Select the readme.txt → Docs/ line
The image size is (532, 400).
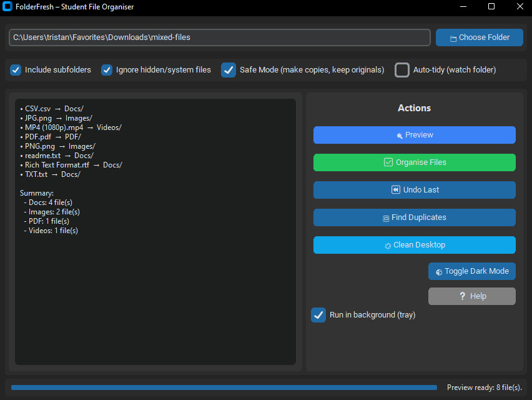[x=57, y=156]
